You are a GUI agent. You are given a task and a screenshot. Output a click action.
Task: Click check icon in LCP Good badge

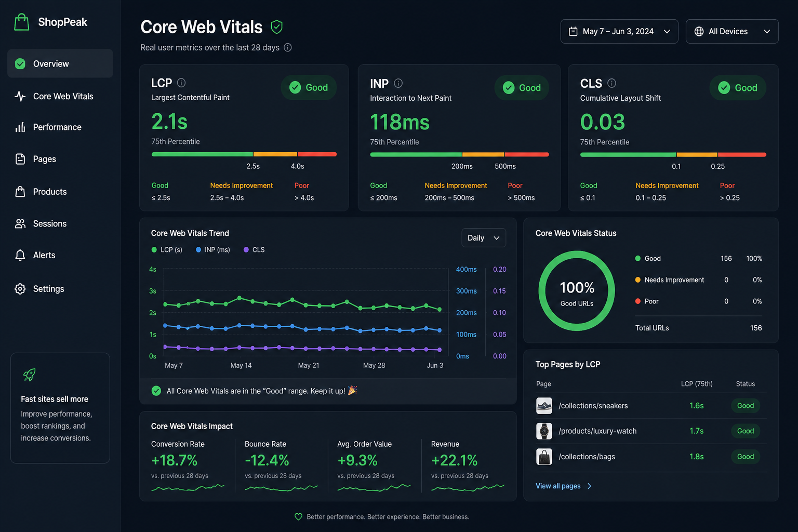(x=295, y=87)
